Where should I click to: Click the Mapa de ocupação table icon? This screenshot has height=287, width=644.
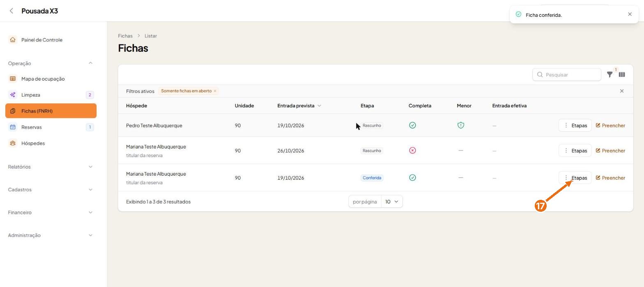13,79
